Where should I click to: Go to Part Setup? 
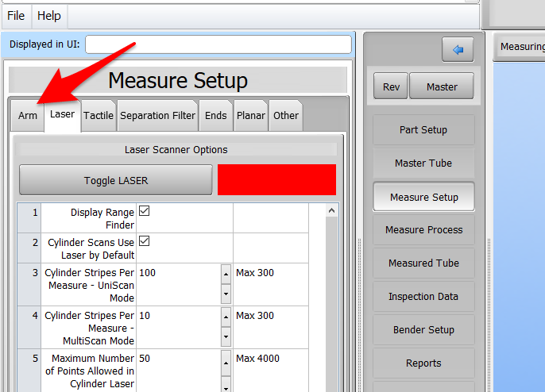423,130
